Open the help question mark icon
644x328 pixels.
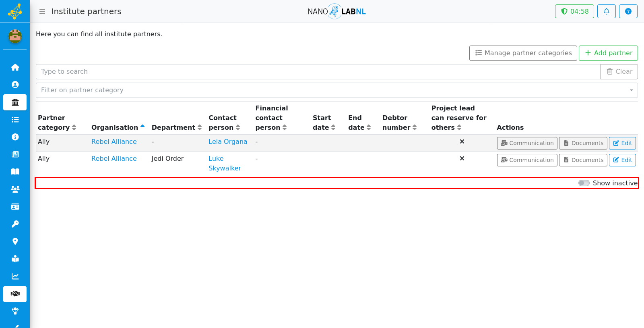pyautogui.click(x=628, y=11)
